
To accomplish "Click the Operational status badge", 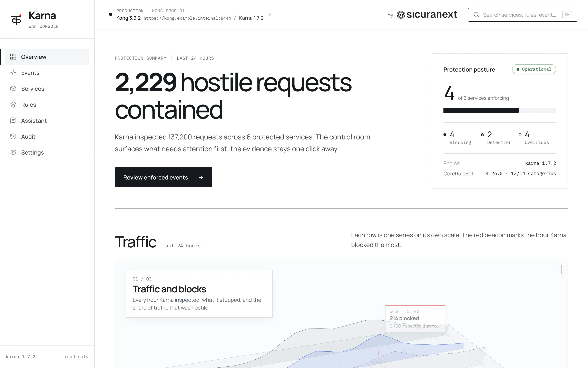I will pyautogui.click(x=534, y=69).
